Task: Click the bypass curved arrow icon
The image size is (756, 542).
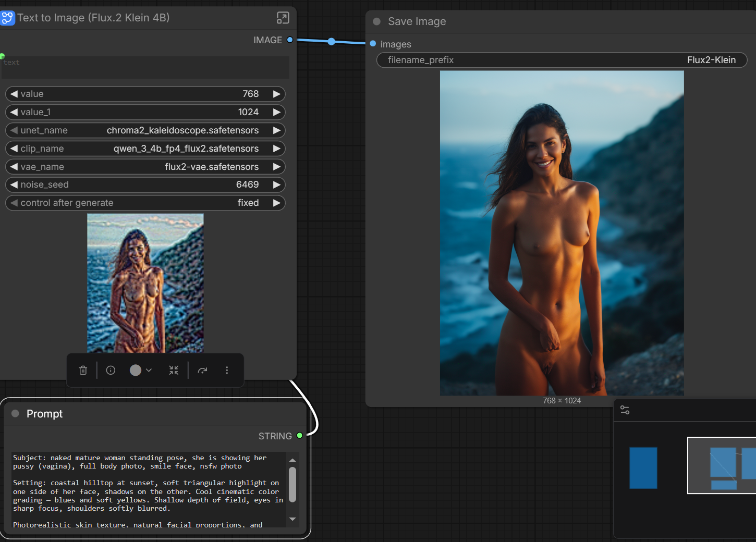Action: (202, 370)
